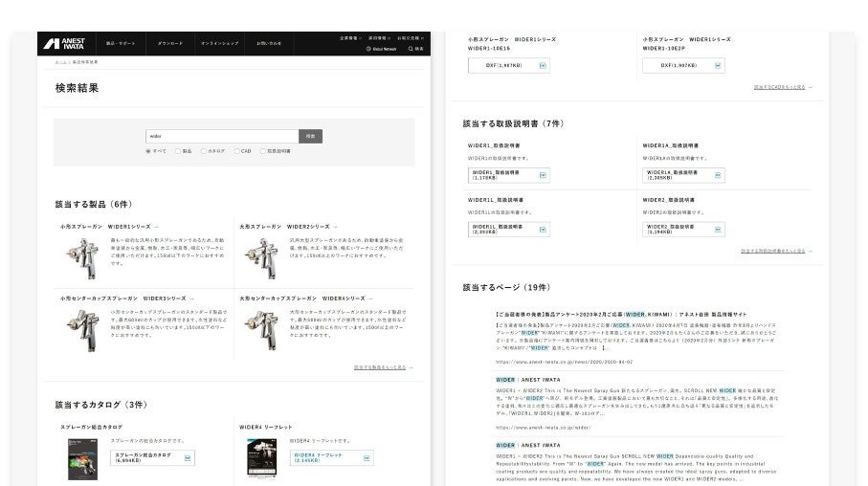The width and height of the screenshot is (868, 486).
Task: Click the スプレーガン総合カタログ cover thumbnail
Action: coord(82,459)
